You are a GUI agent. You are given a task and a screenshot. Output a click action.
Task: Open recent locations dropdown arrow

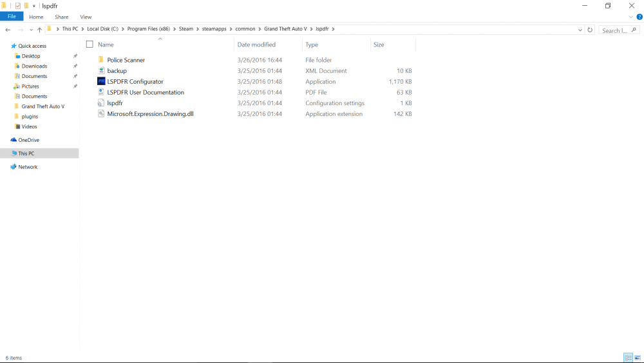[x=31, y=30]
